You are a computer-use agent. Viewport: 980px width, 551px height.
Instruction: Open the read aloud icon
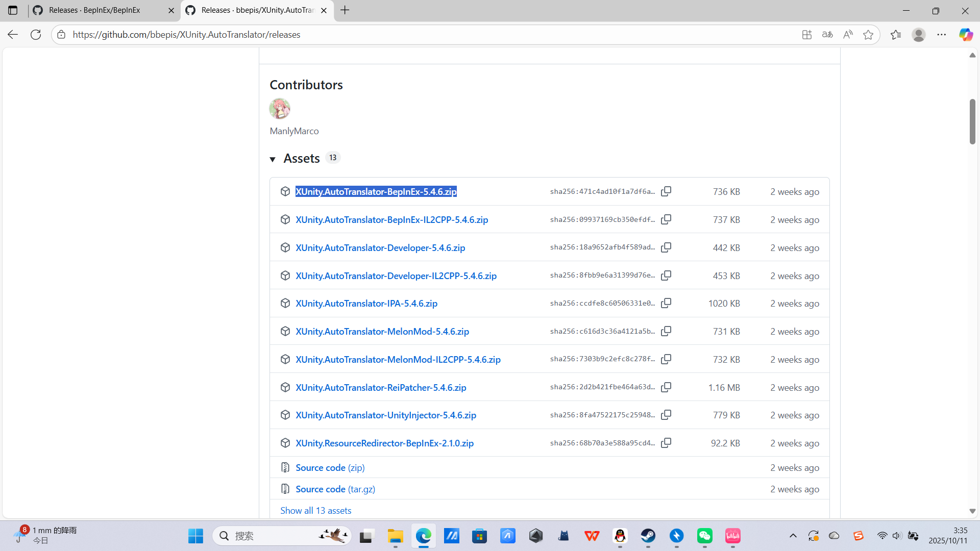tap(848, 35)
